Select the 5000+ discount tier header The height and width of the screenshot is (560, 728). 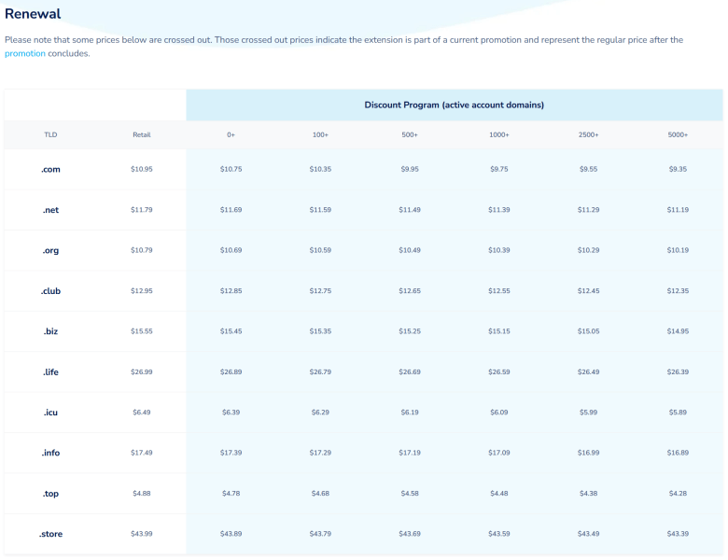[678, 134]
